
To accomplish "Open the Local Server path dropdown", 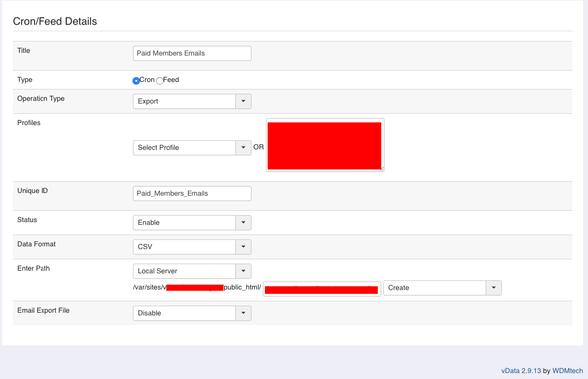I will 192,271.
